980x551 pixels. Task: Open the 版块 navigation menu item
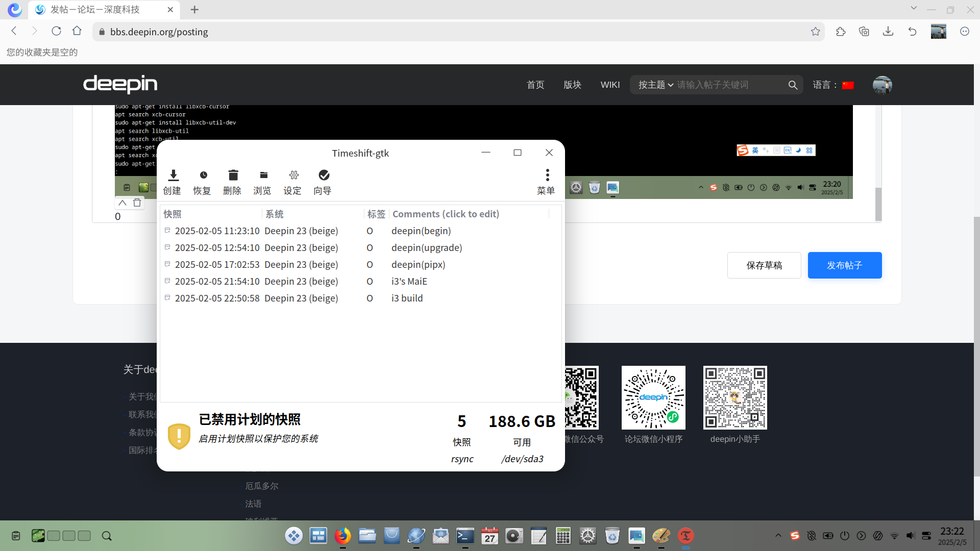[x=572, y=85]
